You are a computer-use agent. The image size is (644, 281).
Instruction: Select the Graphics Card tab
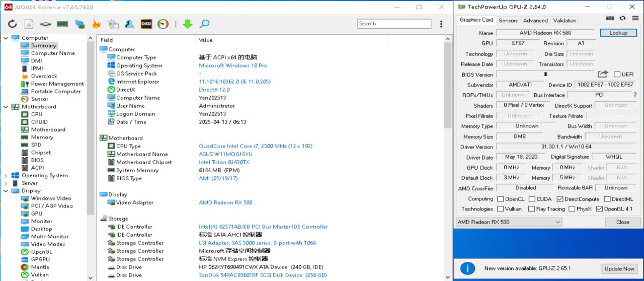(476, 20)
